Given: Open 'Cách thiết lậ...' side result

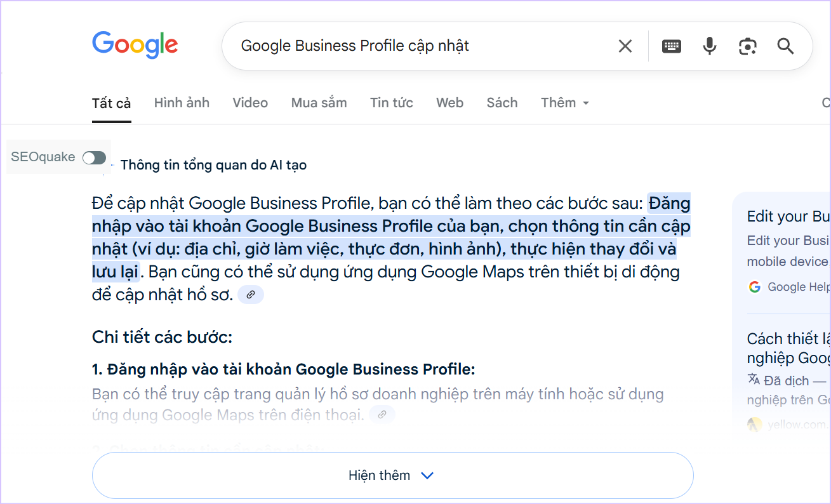Looking at the screenshot, I should 789,348.
